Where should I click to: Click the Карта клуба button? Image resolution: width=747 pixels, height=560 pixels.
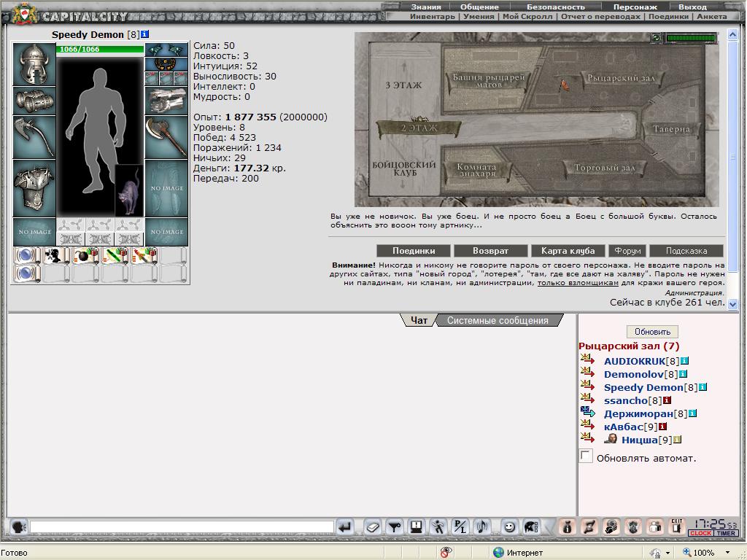(x=568, y=251)
